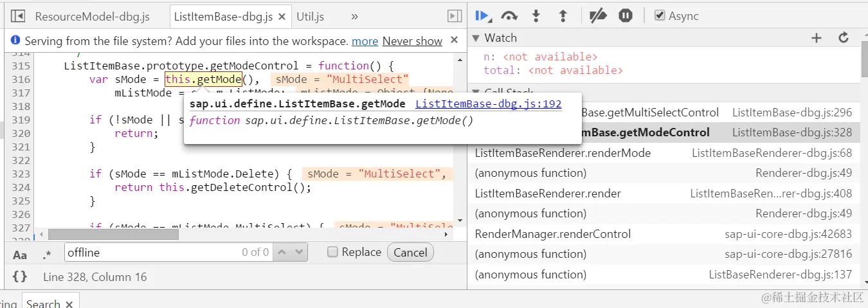Open the Util.js tab
This screenshot has width=868, height=308.
310,17
